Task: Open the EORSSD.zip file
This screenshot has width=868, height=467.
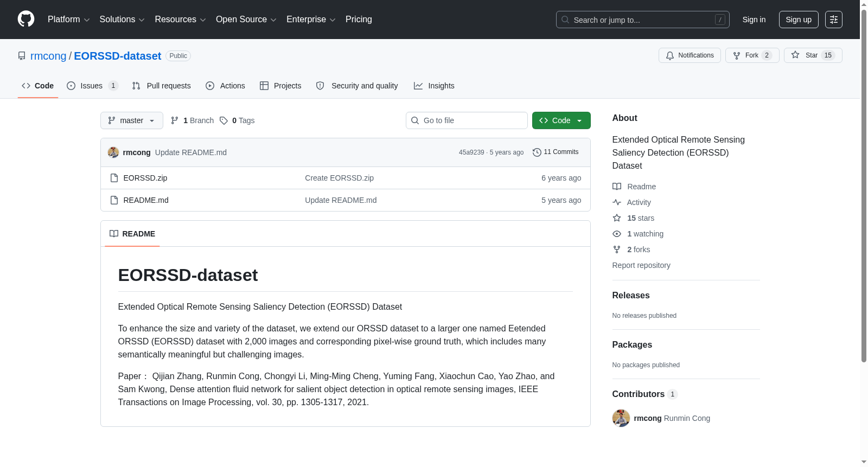Action: (145, 178)
